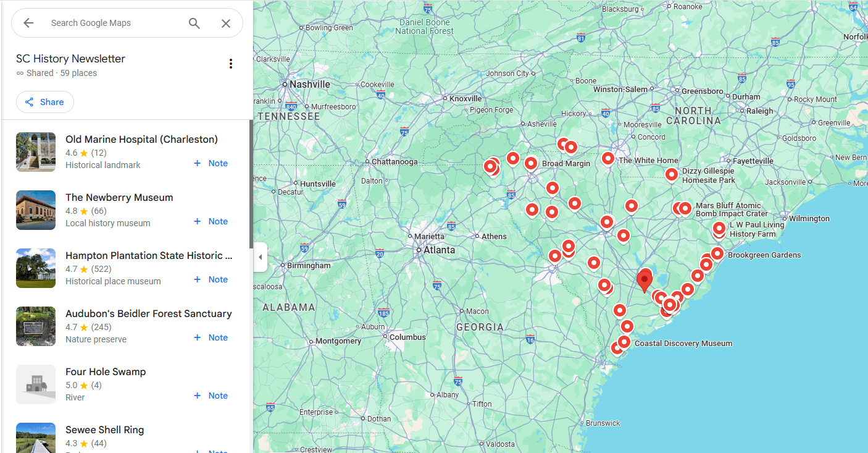
Task: Click the Greensboro city label
Action: [703, 91]
